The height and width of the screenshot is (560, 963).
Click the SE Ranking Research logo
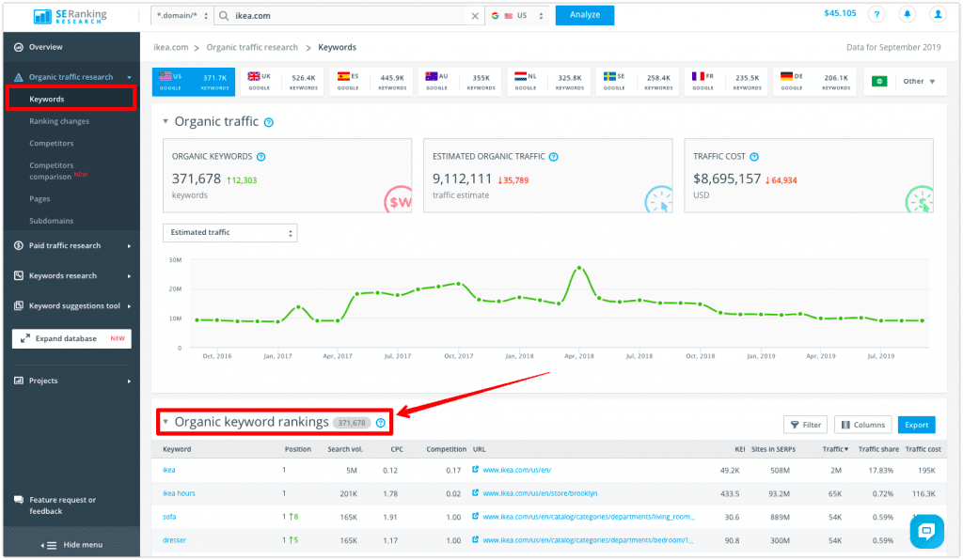coord(70,16)
